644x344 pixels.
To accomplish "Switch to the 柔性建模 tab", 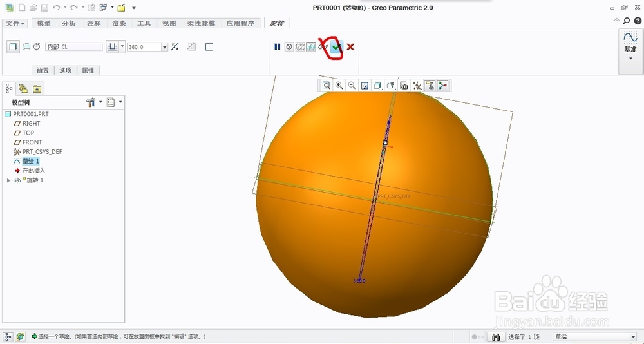I will [x=201, y=23].
